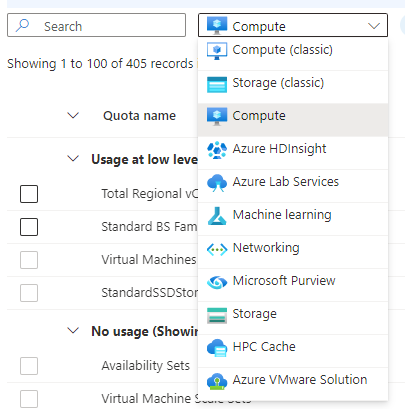Click the Compute icon in the combo box
Image resolution: width=405 pixels, height=409 pixels.
217,26
